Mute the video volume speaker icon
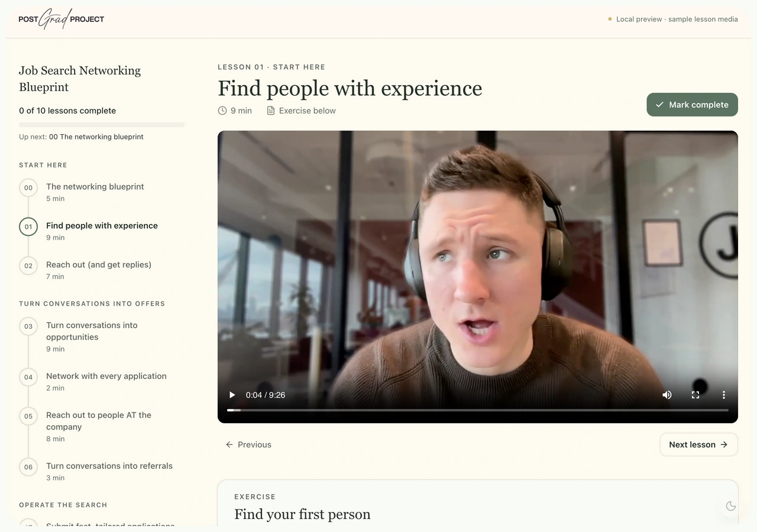This screenshot has width=757, height=532. pos(667,395)
